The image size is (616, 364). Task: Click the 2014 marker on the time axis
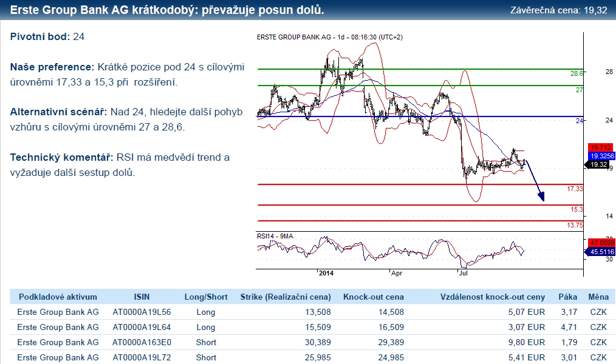point(326,273)
